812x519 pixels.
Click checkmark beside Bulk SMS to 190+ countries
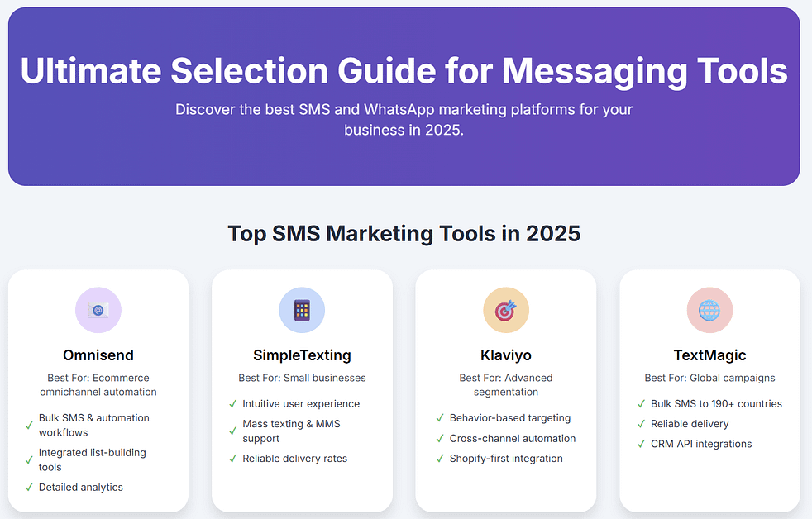point(641,404)
